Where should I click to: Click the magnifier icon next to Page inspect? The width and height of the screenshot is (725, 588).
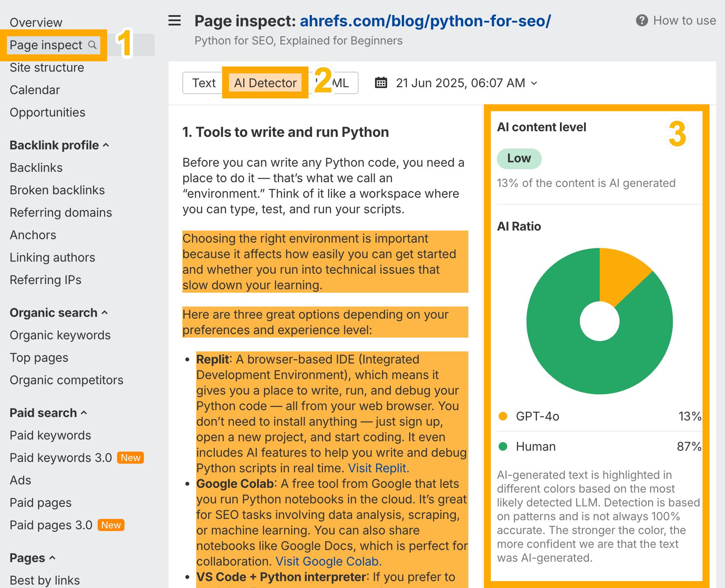click(92, 44)
